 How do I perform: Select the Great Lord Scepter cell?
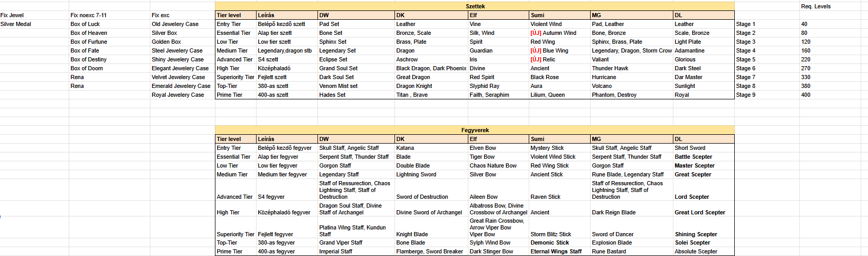pos(700,212)
